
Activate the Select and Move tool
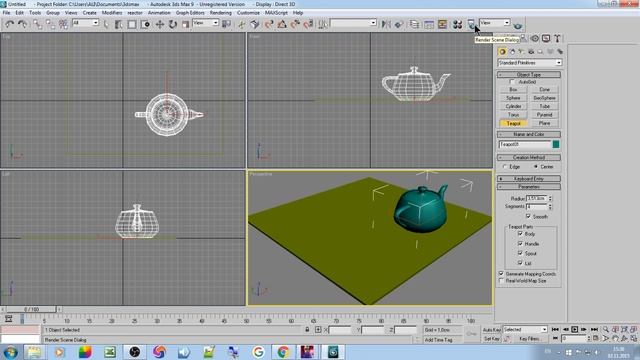tap(160, 24)
